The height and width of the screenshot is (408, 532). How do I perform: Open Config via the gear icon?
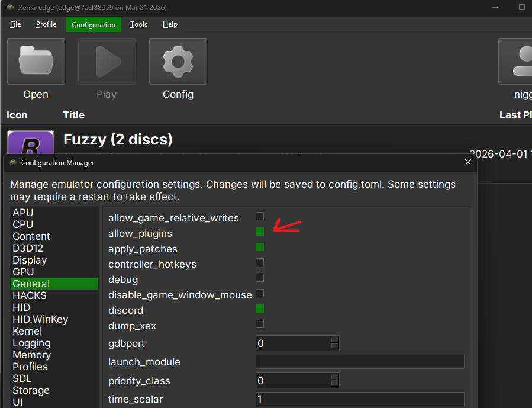click(178, 61)
